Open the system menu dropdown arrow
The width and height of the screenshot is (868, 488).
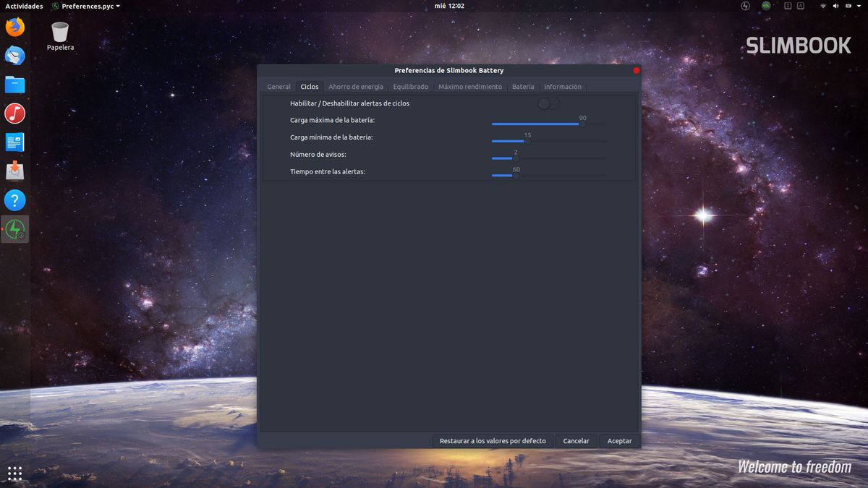[x=857, y=6]
